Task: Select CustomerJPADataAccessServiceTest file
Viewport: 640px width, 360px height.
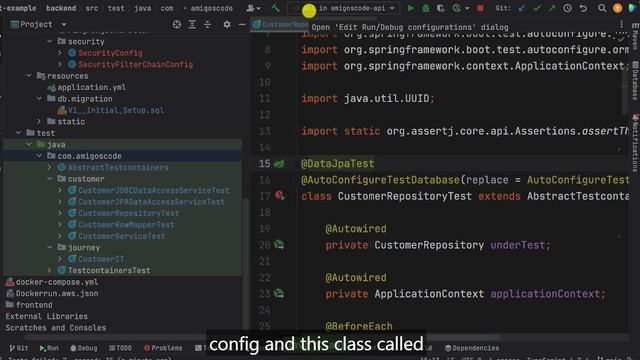Action: coord(151,201)
